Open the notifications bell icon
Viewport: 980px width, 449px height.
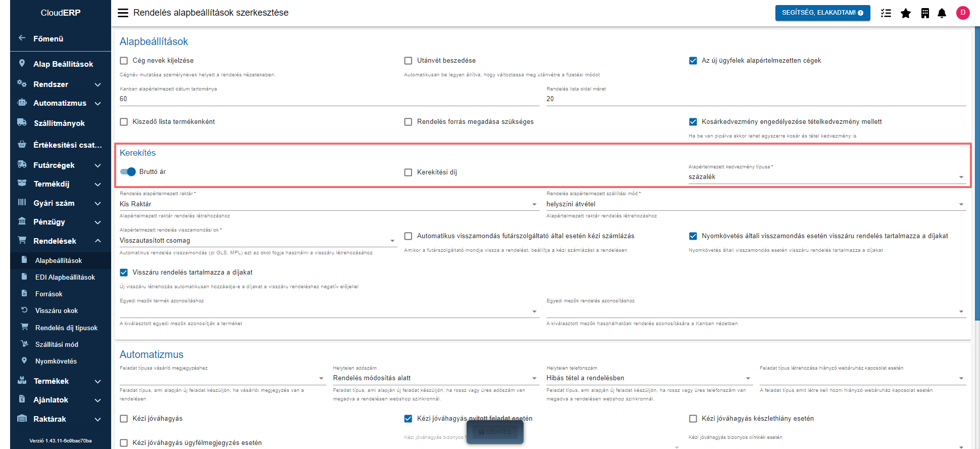(942, 13)
